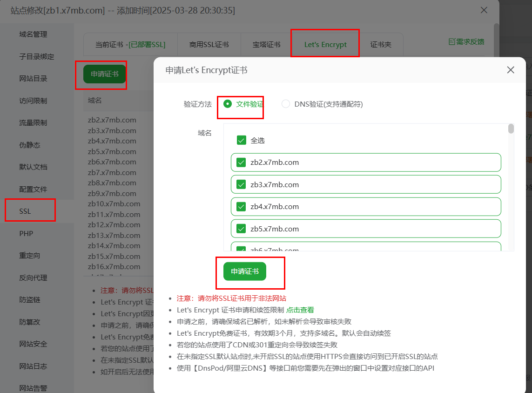Open the 点击查看 renewal limits link
This screenshot has height=393, width=532.
point(300,310)
